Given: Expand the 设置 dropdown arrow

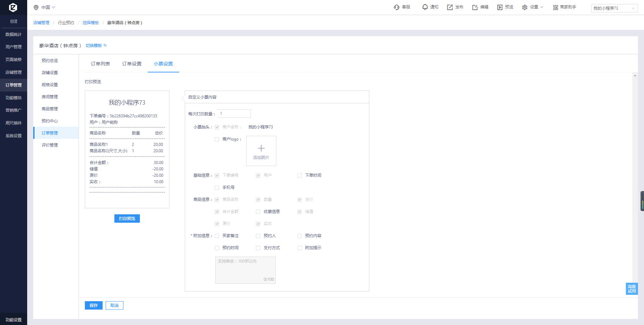Looking at the screenshot, I should 542,7.
